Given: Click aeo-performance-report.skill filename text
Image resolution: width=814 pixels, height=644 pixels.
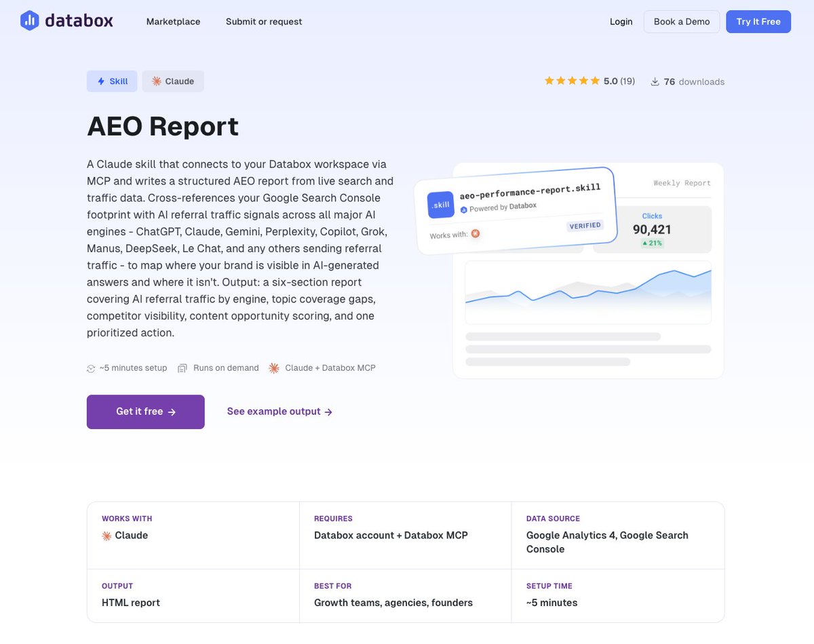Looking at the screenshot, I should (530, 191).
